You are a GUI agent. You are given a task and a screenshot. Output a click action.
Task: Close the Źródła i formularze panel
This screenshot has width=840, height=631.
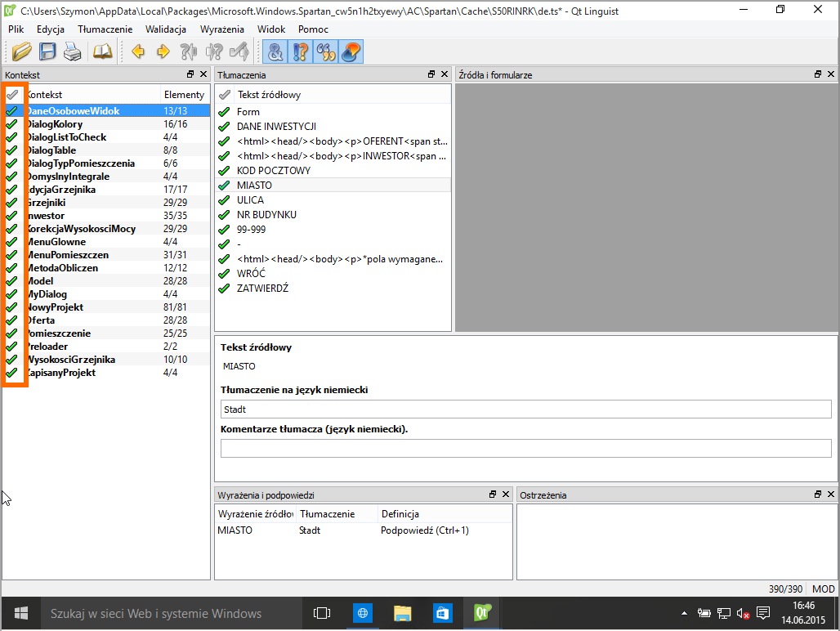831,74
